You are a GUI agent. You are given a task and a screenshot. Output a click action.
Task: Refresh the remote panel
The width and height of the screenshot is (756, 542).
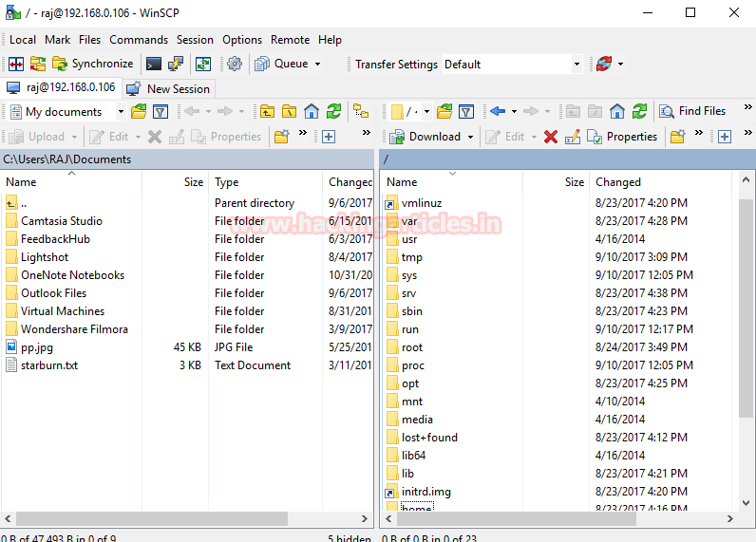[x=639, y=111]
